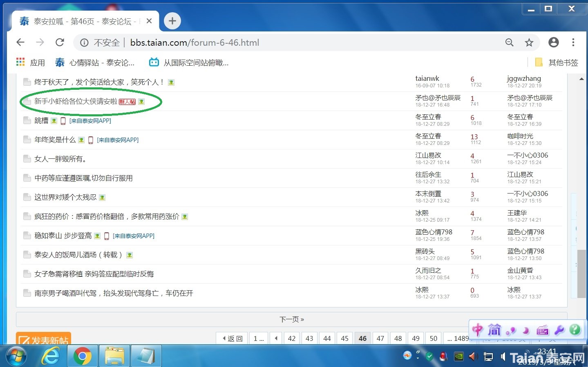Click the last page link ... 1489
The height and width of the screenshot is (367, 588).
458,338
